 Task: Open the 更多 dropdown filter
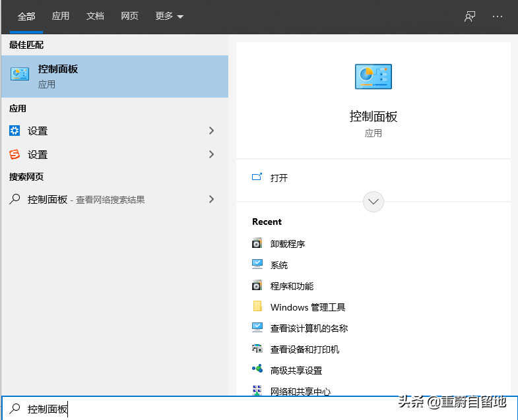[169, 16]
